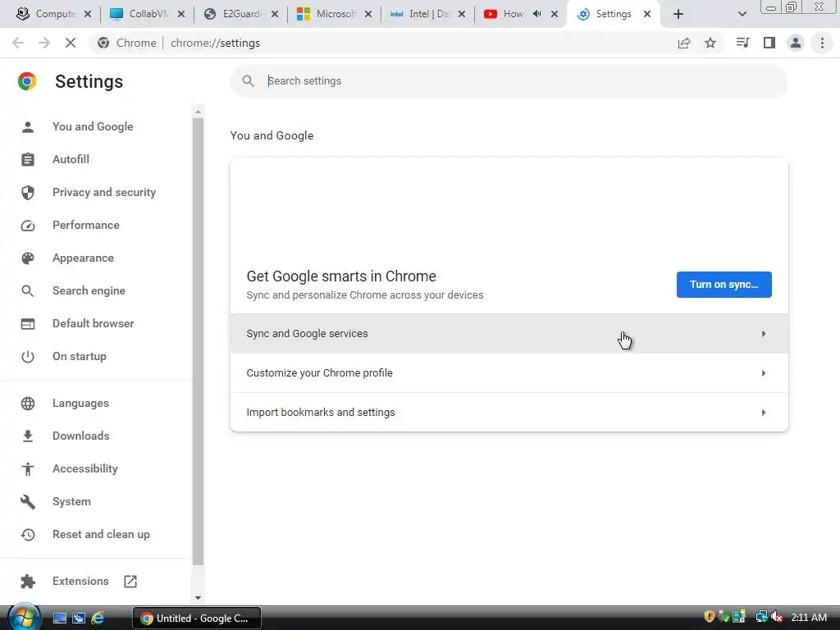Open On startup settings

point(80,356)
